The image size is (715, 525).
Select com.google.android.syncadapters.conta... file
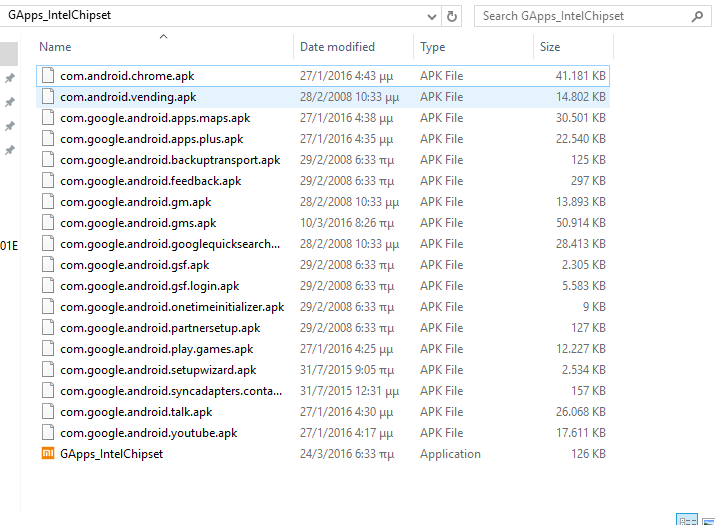tap(171, 390)
